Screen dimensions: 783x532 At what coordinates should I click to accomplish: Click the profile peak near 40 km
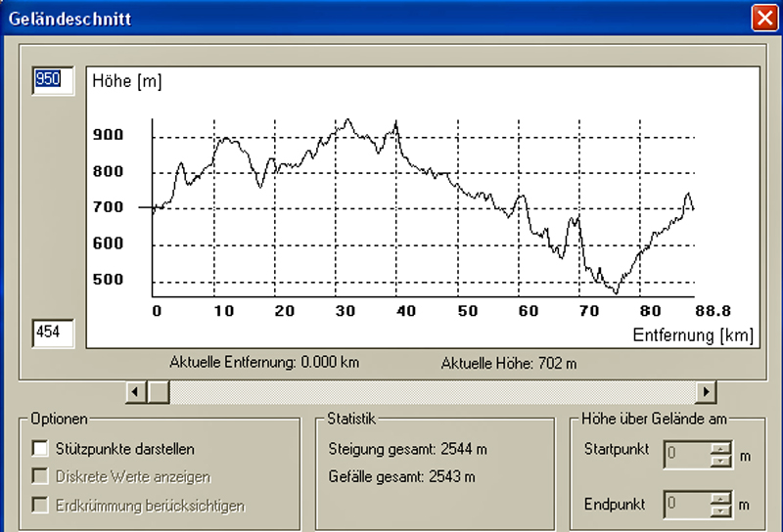click(x=395, y=124)
